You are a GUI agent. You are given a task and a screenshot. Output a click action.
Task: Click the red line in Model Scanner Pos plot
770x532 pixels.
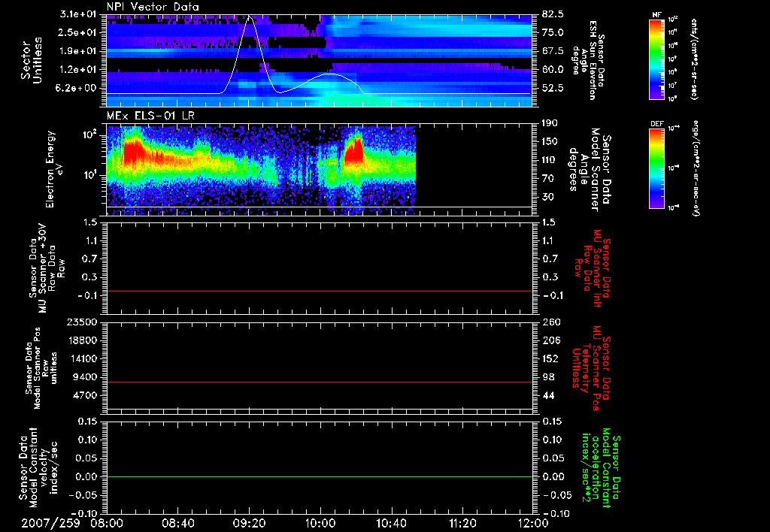(320, 382)
